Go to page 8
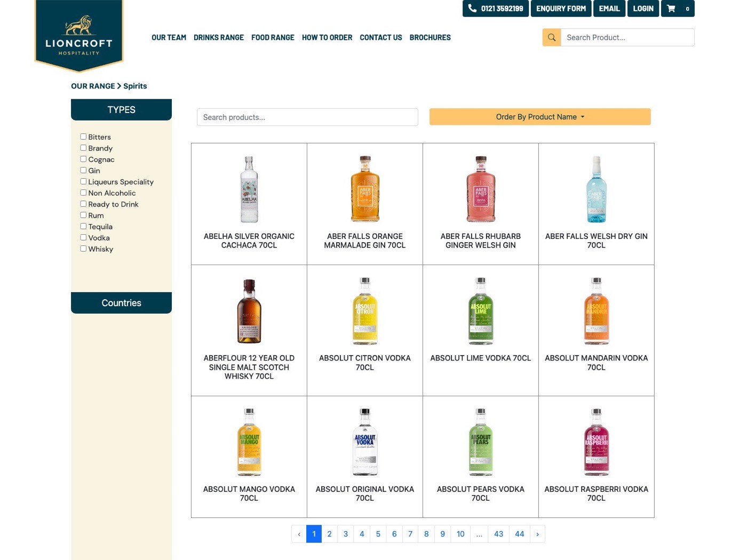The height and width of the screenshot is (560, 747). 426,534
